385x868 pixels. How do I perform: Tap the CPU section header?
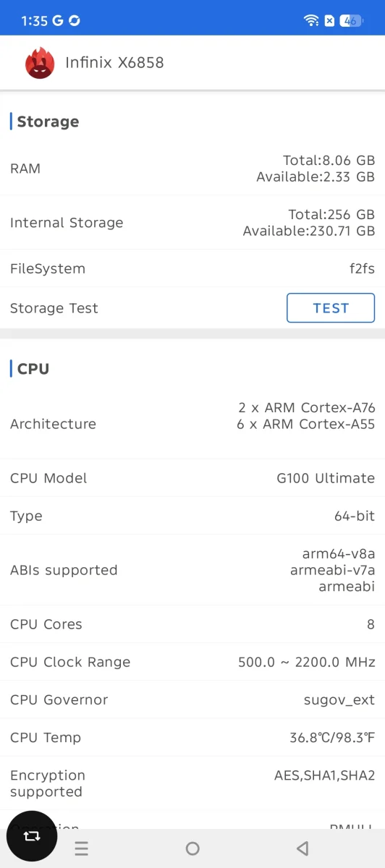pos(33,369)
